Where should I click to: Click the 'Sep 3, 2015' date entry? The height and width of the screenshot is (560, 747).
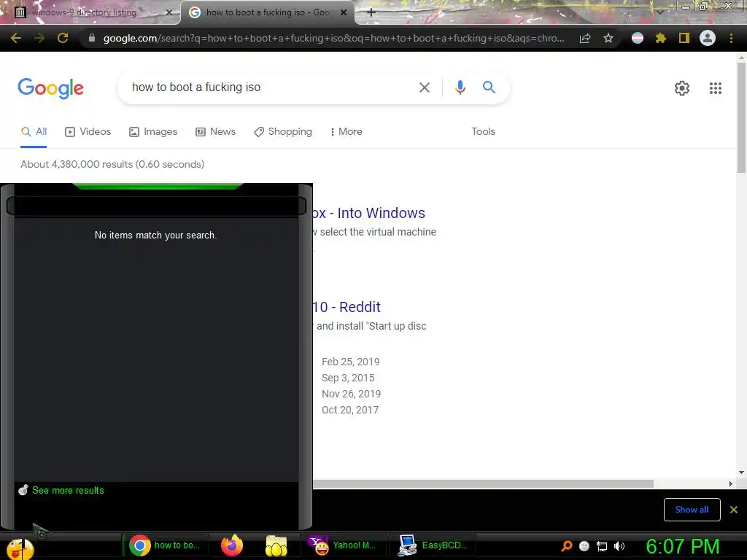pos(348,378)
